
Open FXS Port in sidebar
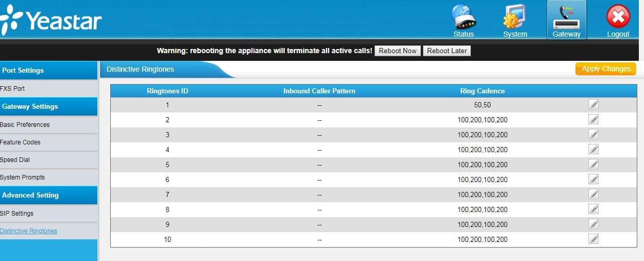click(x=13, y=89)
